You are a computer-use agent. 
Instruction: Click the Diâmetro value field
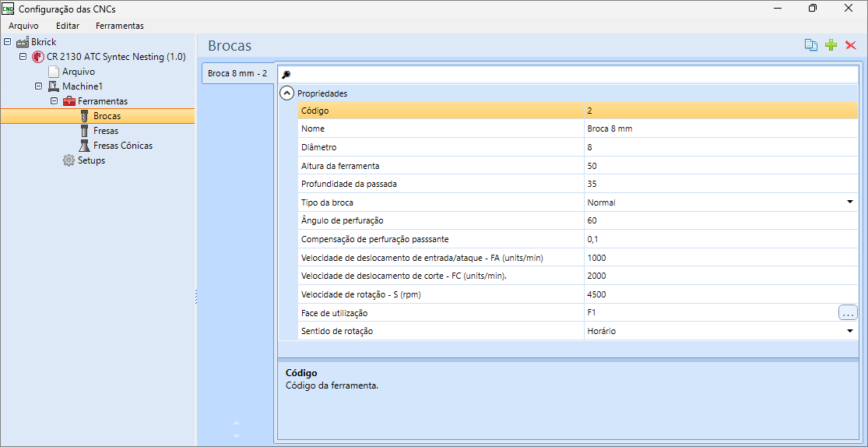tap(721, 147)
